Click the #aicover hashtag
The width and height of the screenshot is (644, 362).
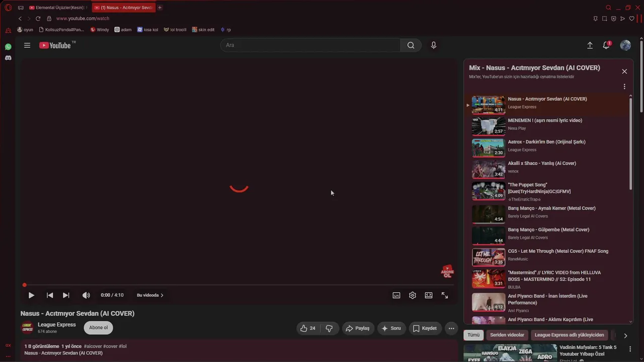[x=92, y=346]
